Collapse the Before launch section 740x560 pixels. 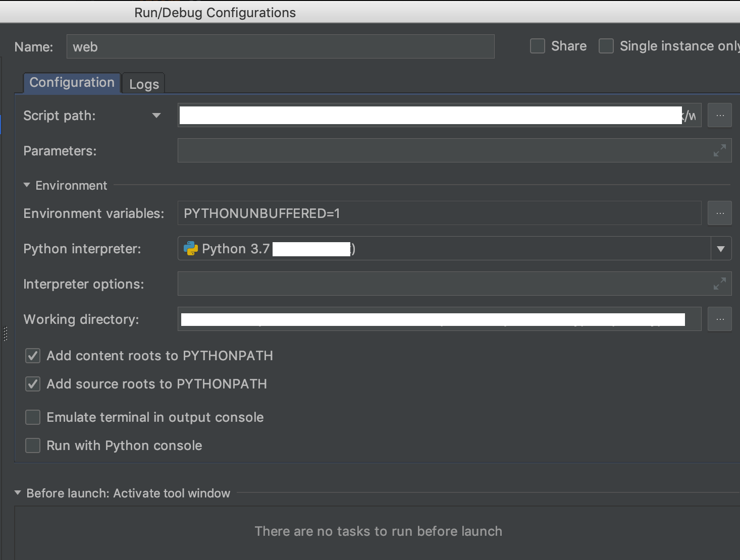pos(18,493)
